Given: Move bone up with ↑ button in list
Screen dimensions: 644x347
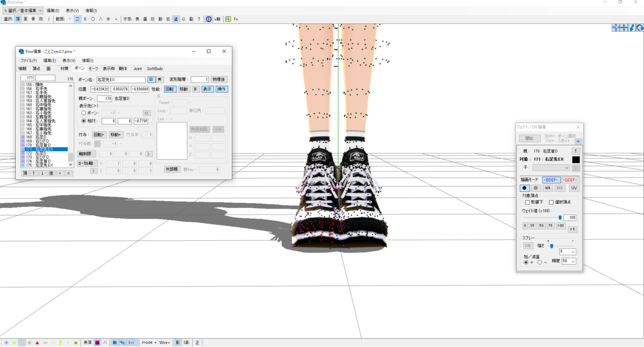Looking at the screenshot, I should tap(33, 173).
